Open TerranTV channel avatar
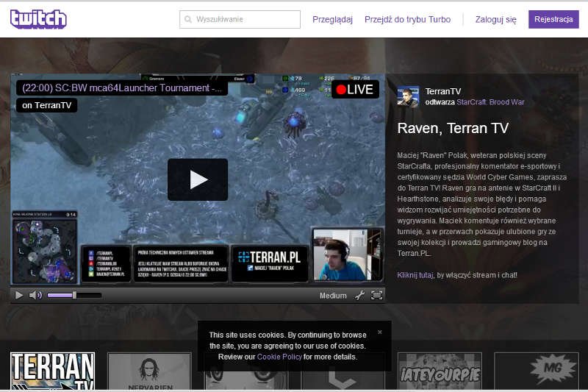This screenshot has height=392, width=588. tap(408, 97)
